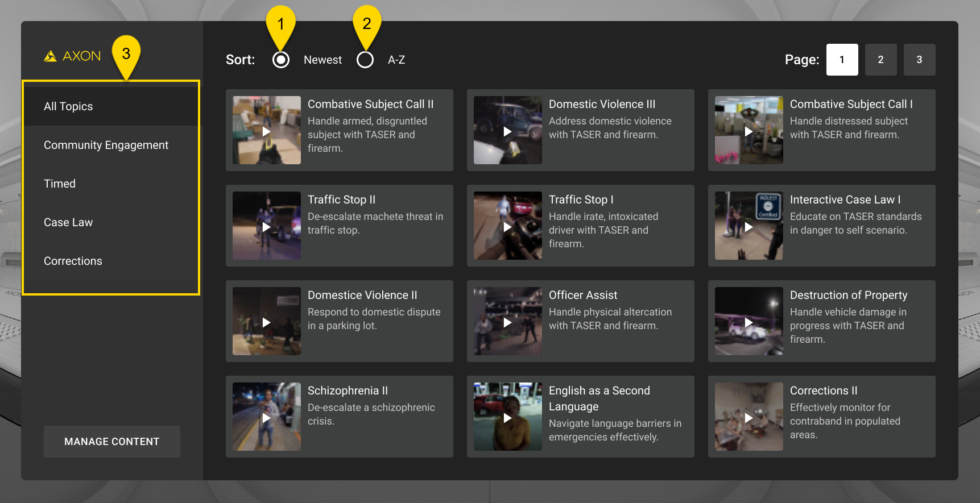Open Community Engagement category
Screen dimensions: 980x503
(111, 145)
